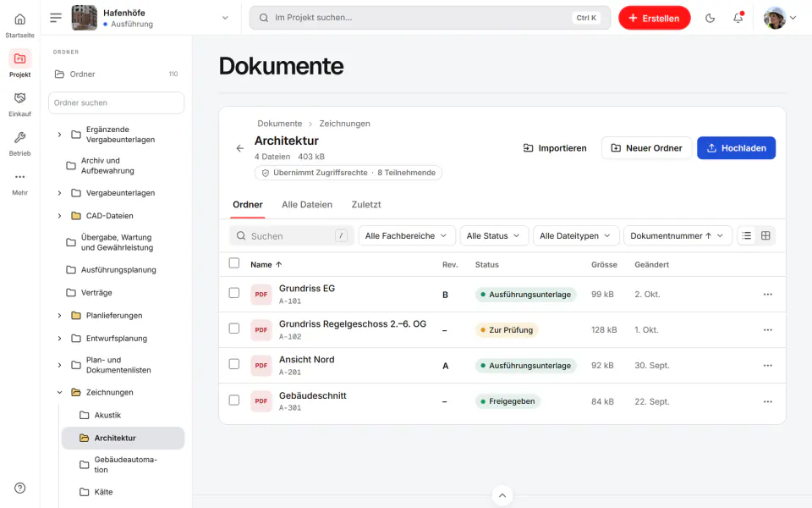This screenshot has height=508, width=812.
Task: Open the Hafenhöfe project switcher dropdown
Action: coord(225,18)
